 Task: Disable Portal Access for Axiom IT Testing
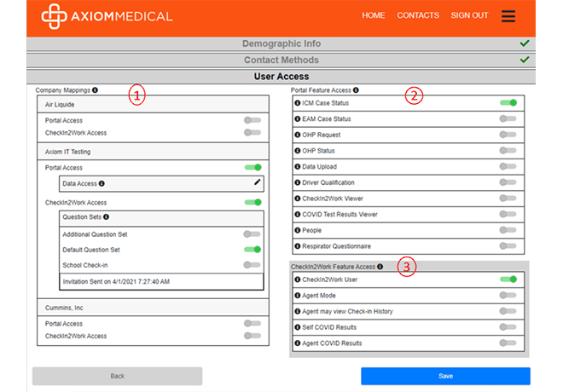[x=253, y=168]
